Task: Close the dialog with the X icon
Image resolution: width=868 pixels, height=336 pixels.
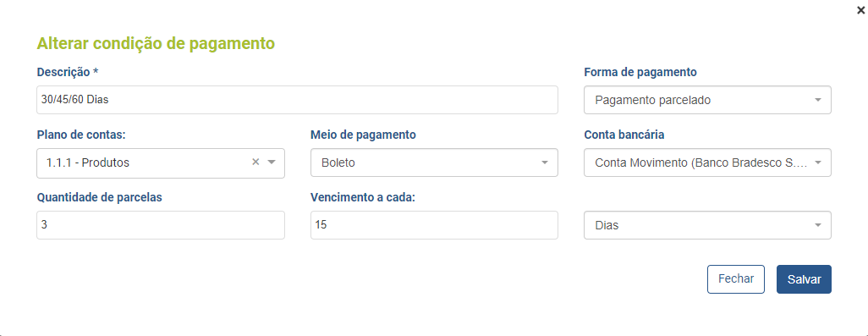Action: point(860,10)
